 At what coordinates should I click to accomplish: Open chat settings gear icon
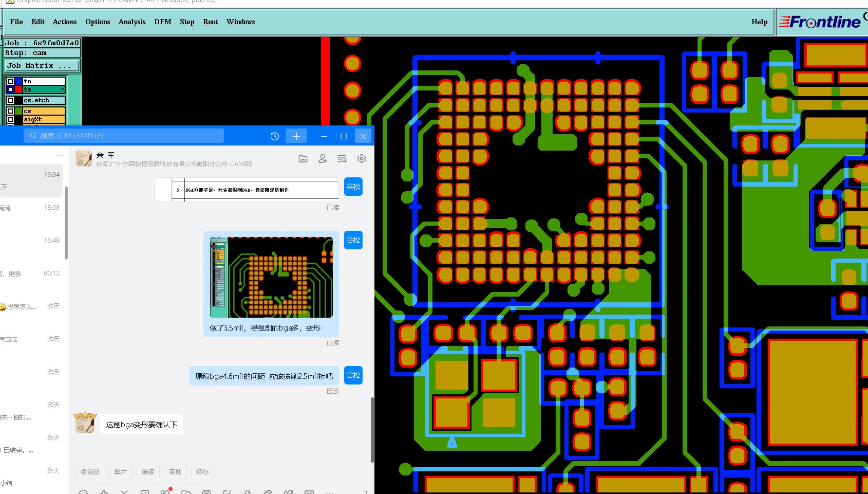(362, 159)
